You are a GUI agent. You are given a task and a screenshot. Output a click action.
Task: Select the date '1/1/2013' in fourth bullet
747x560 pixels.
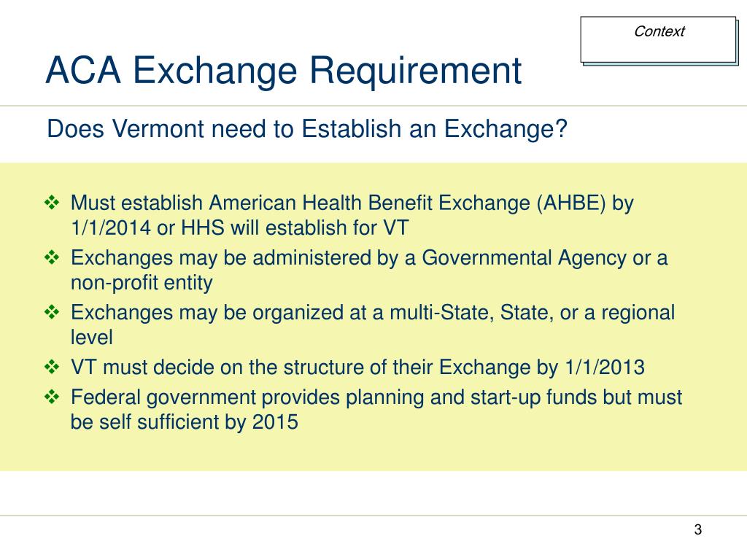605,367
